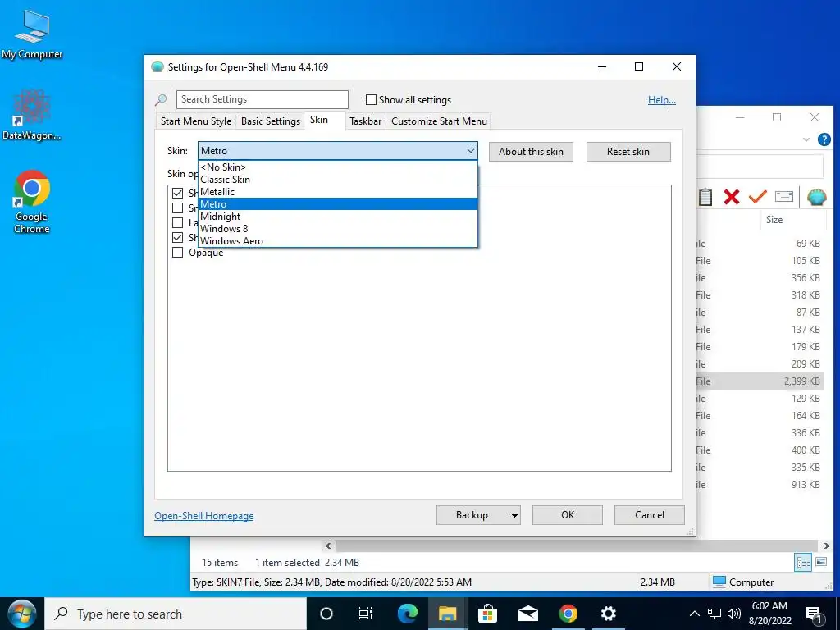Click the network icon in the system tray
This screenshot has height=630, width=840.
[714, 614]
